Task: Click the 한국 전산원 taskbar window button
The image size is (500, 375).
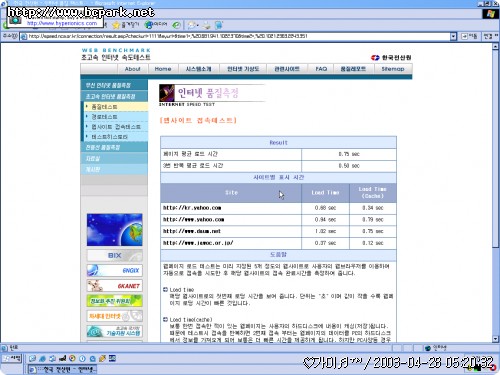Action: coord(62,369)
